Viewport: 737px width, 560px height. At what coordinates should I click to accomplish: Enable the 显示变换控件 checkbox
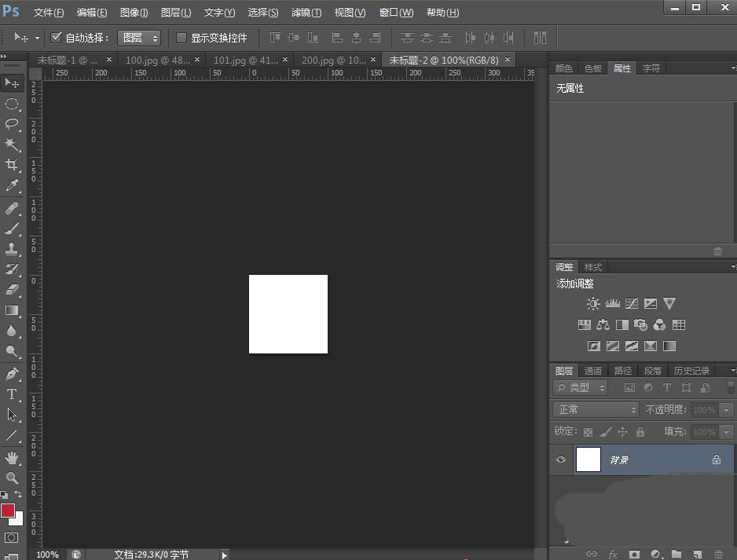(181, 38)
